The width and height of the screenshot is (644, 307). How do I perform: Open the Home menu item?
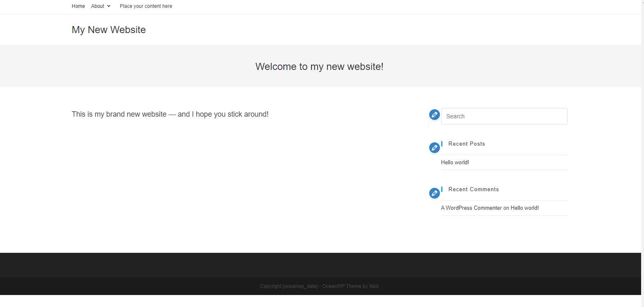tap(78, 6)
